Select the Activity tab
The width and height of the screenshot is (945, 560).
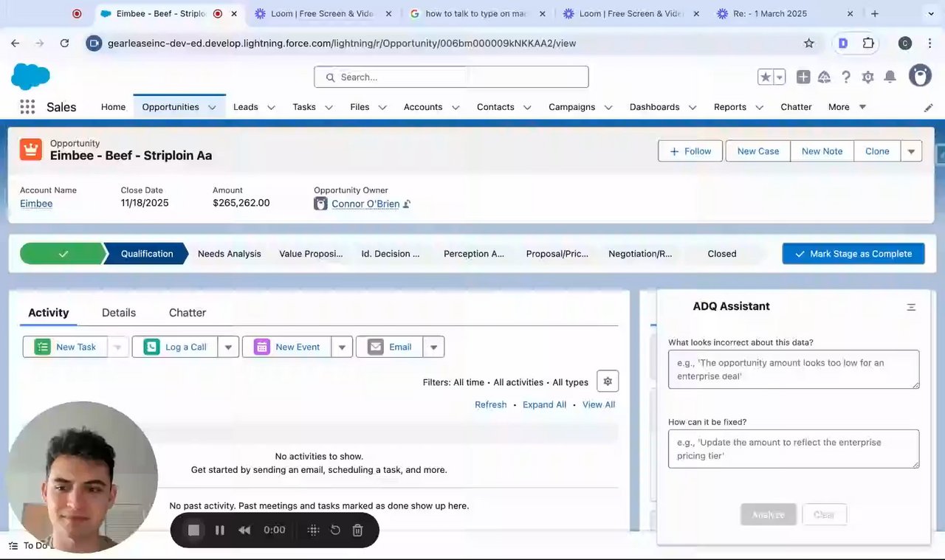coord(49,313)
